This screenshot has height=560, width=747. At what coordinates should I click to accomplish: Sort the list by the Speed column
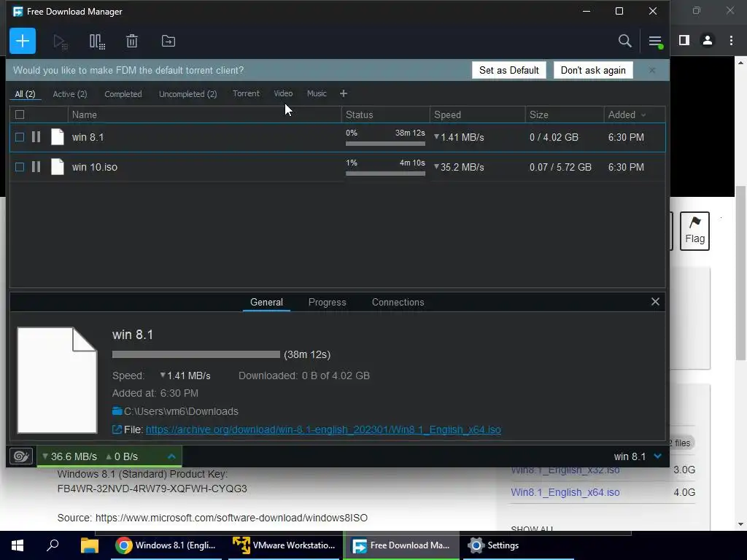click(477, 114)
